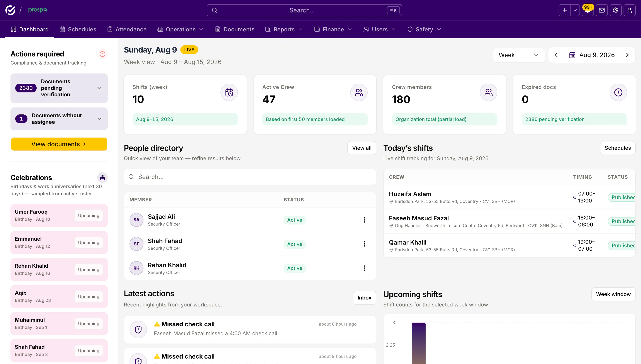
Task: Click Huzaifa Aslam's shift row
Action: coord(510,197)
